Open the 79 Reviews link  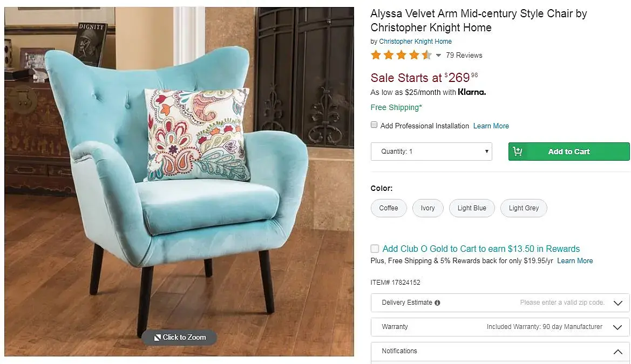[464, 56]
